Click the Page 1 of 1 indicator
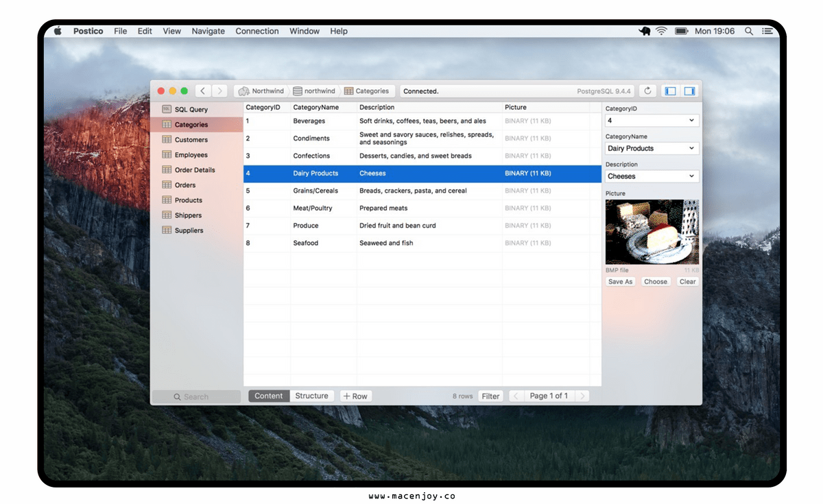The height and width of the screenshot is (504, 823). 549,396
